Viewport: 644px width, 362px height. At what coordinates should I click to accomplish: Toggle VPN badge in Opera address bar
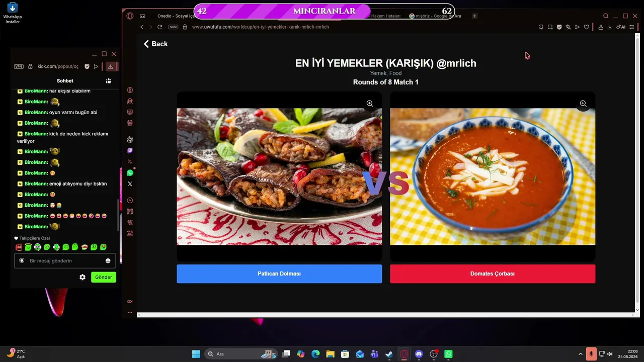[174, 27]
